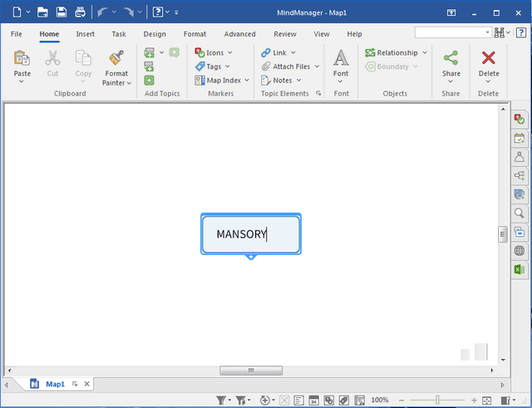The image size is (532, 408).
Task: Toggle show tags icon in status bar
Action: pyautogui.click(x=342, y=401)
